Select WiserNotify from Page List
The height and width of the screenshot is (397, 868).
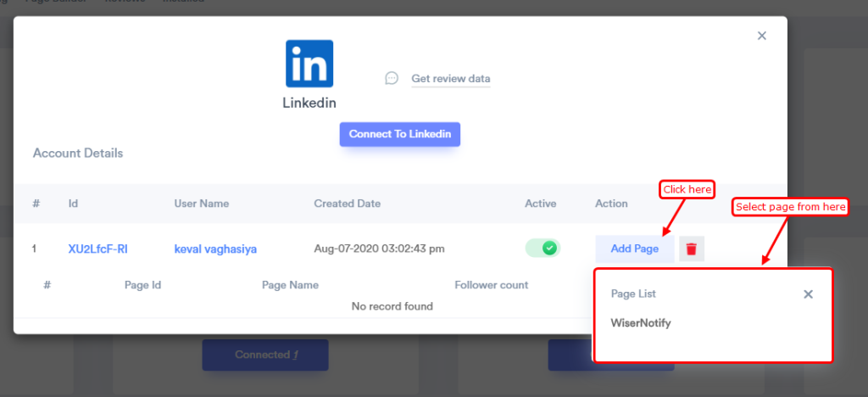point(641,323)
